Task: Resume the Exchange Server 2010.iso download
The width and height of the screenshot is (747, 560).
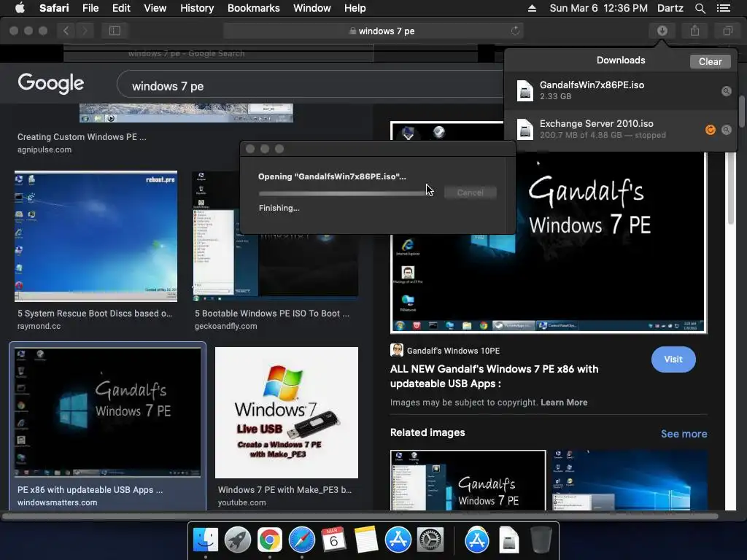Action: (x=710, y=130)
